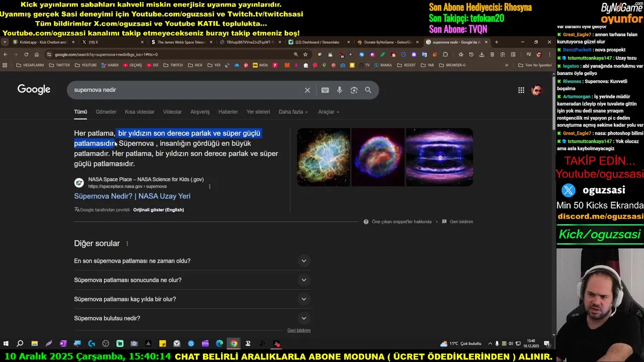The width and height of the screenshot is (644, 362).
Task: Expand 'Süpernova patlaması sonucunda ne olur?'
Action: point(192,280)
